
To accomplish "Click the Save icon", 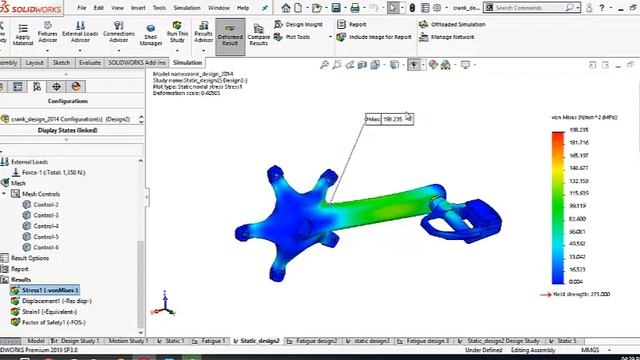I will [x=336, y=8].
